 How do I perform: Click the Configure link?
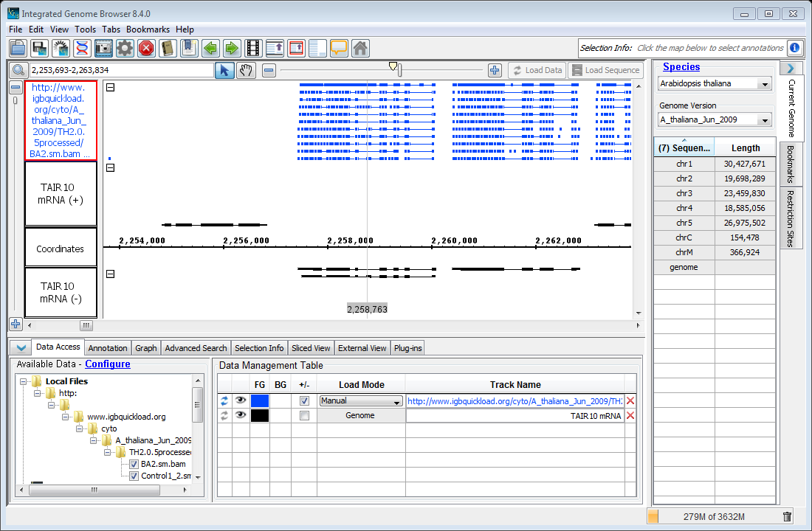[108, 364]
